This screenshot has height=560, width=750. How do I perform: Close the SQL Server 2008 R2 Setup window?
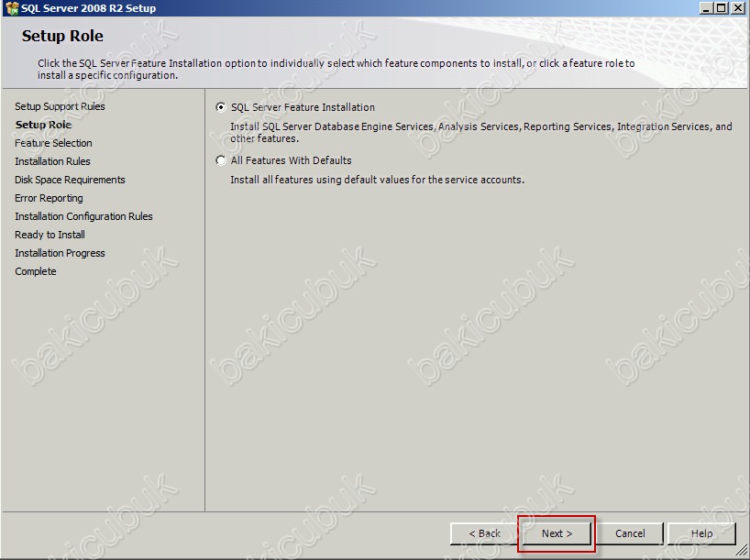(737, 7)
